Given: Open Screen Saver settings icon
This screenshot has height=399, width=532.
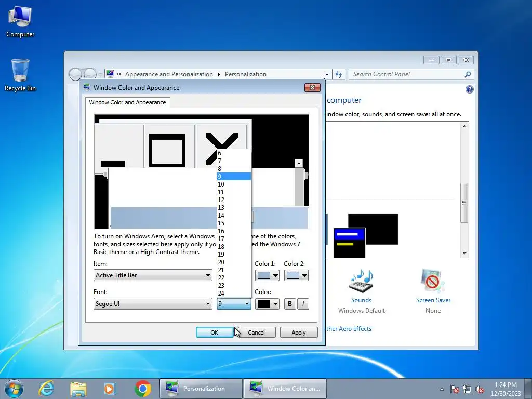Looking at the screenshot, I should 433,281.
